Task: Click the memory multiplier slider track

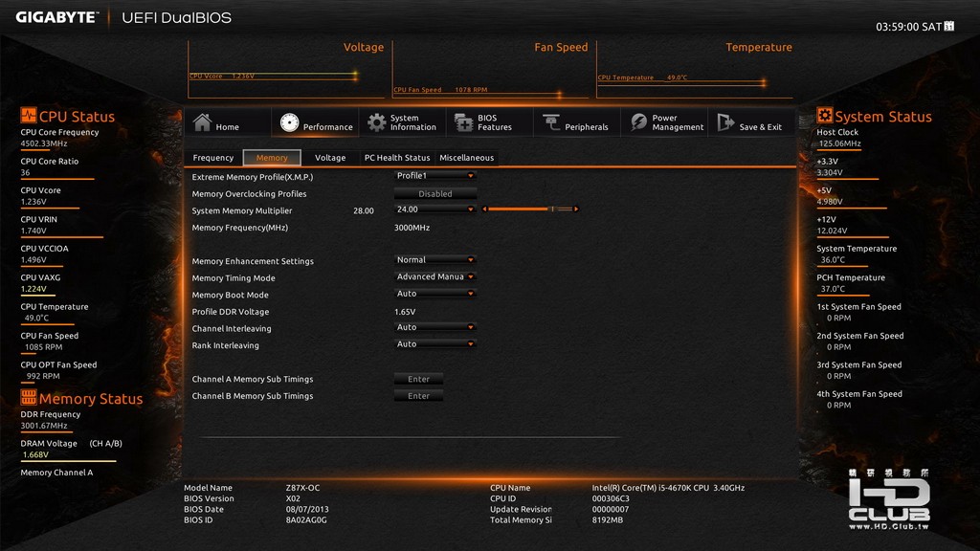Action: (530, 209)
